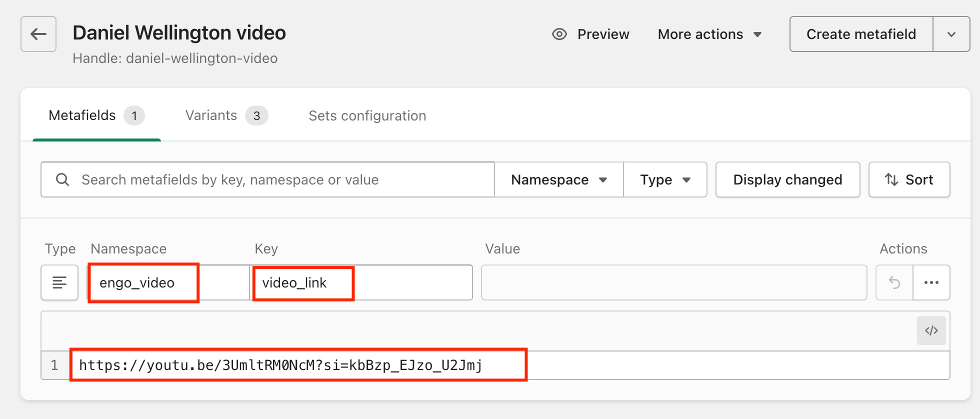Click the Handle: daniel-wellington-video text

(x=175, y=58)
